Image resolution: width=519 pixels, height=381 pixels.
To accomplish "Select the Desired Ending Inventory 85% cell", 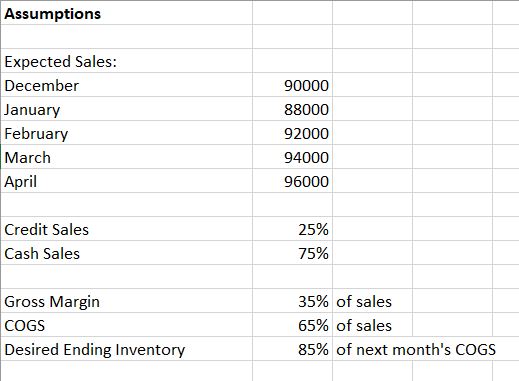I will pos(292,349).
